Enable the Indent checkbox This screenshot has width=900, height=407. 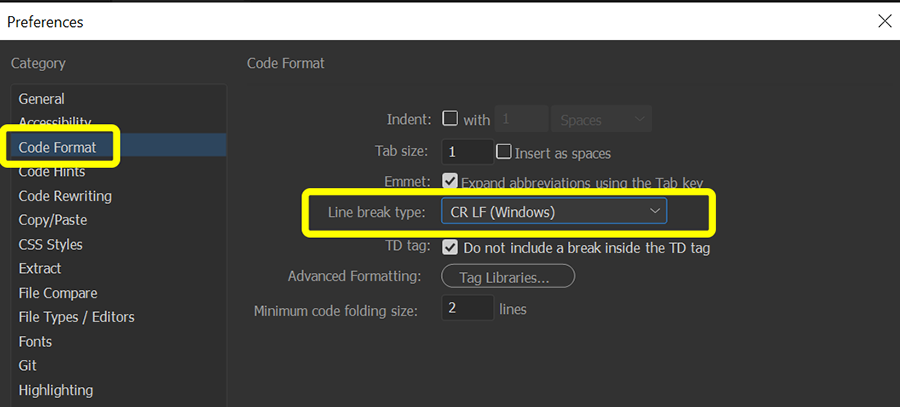(450, 119)
